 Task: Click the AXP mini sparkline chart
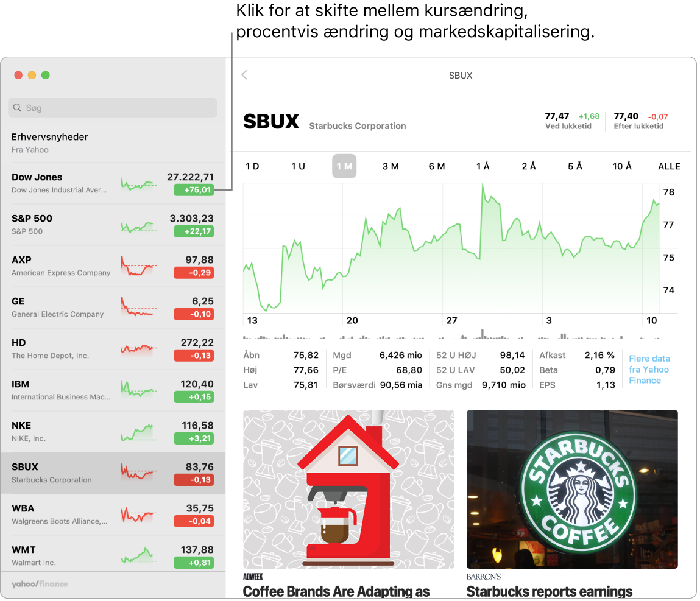click(x=138, y=266)
